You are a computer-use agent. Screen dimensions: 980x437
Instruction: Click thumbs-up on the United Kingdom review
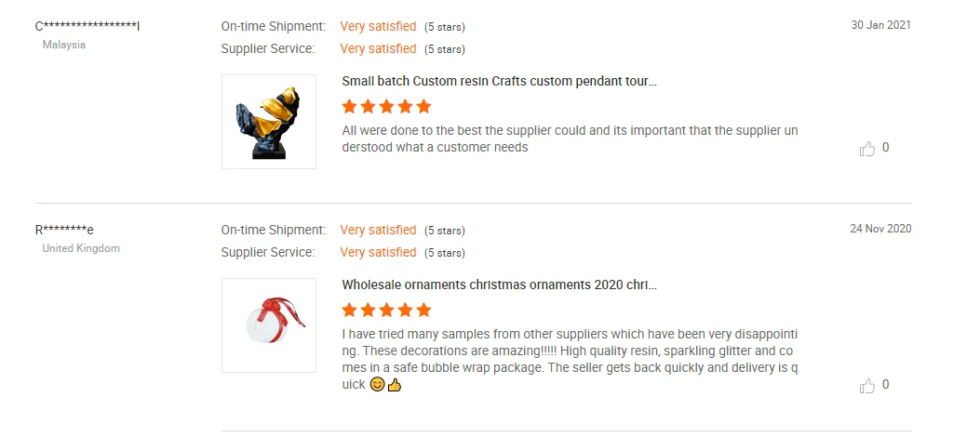tap(867, 385)
